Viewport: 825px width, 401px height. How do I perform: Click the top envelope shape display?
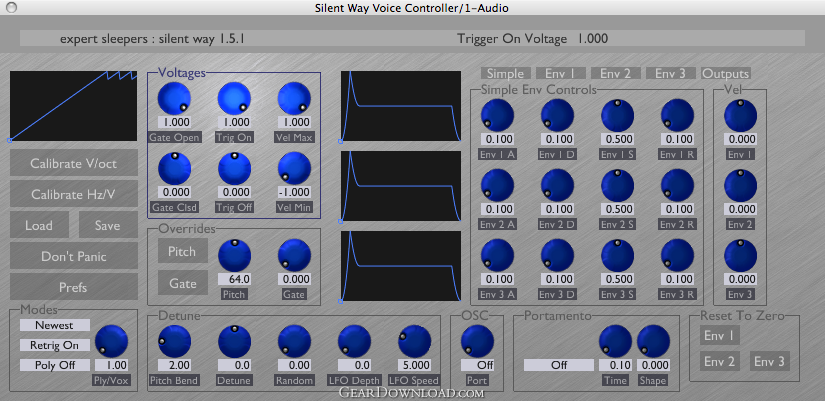click(401, 106)
